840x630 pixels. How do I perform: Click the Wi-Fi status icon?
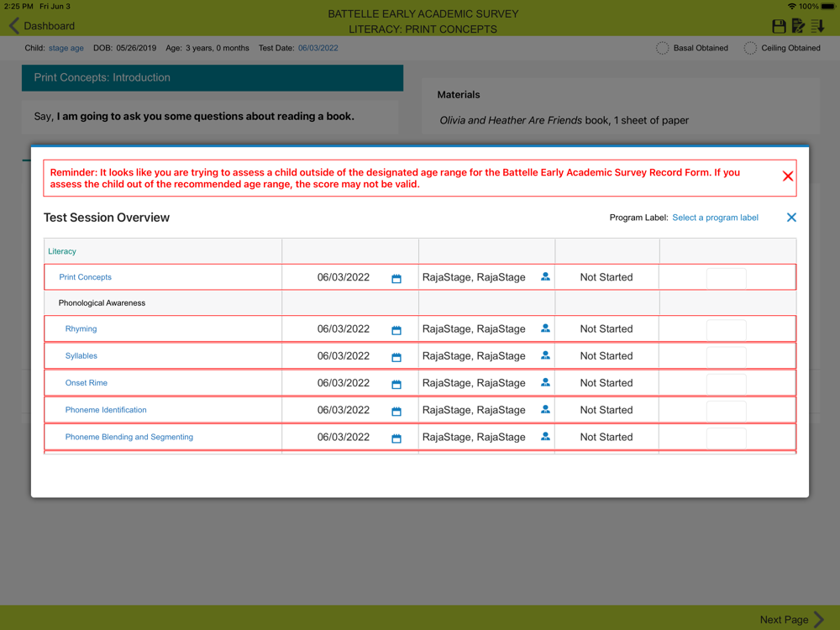point(791,7)
